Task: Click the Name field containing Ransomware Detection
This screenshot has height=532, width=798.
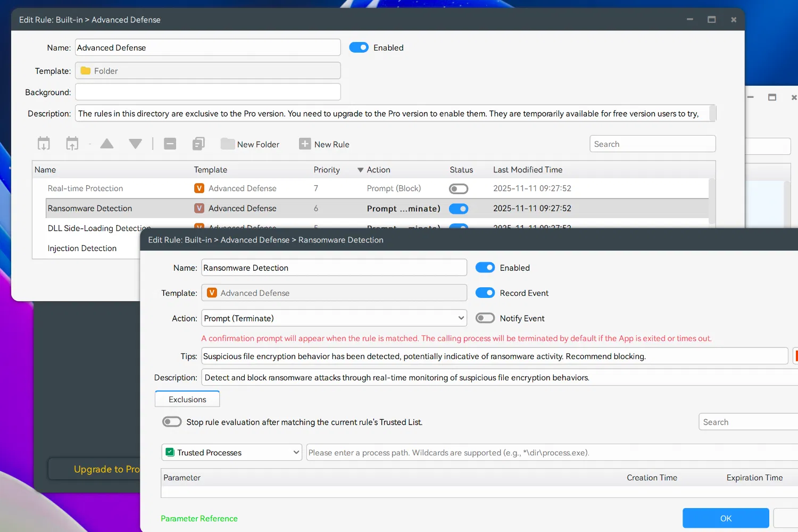Action: coord(334,268)
